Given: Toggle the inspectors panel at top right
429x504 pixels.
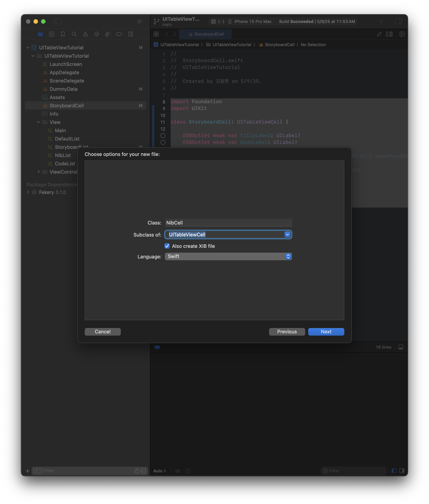Looking at the screenshot, I should pos(398,21).
